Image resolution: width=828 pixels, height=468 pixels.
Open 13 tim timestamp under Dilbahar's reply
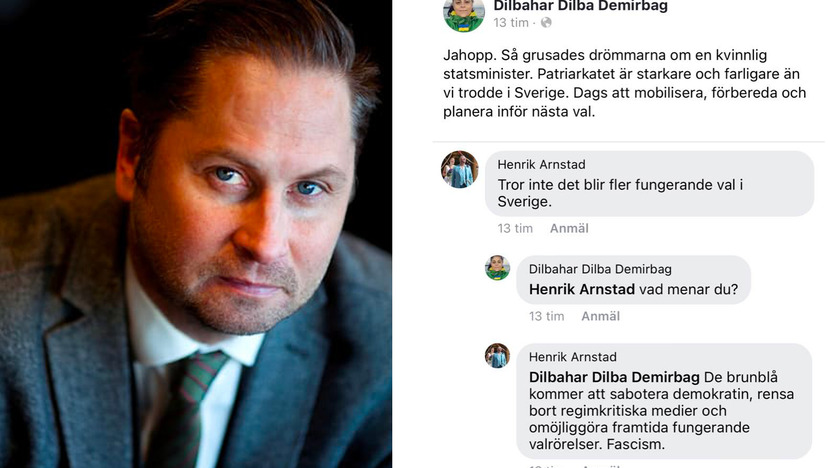pyautogui.click(x=547, y=316)
